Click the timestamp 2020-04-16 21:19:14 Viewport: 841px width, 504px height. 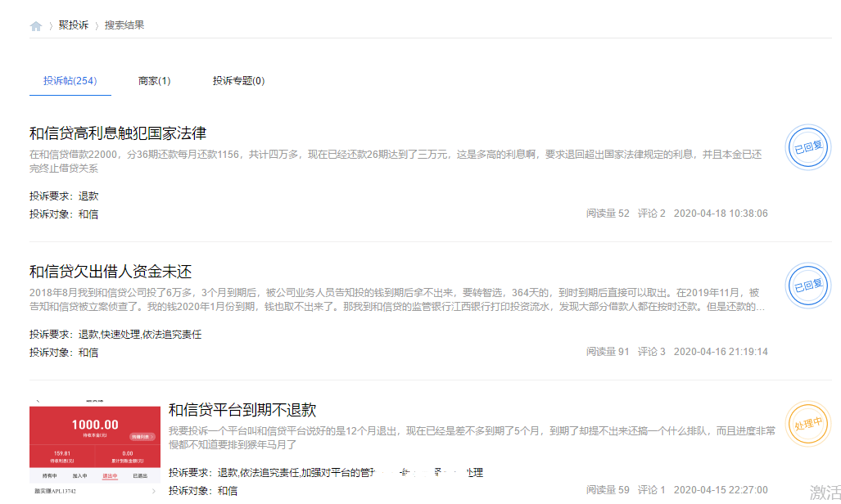[721, 352]
